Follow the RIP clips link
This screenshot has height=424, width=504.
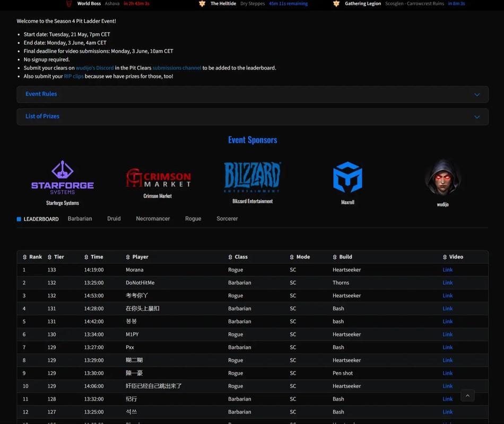pos(74,76)
